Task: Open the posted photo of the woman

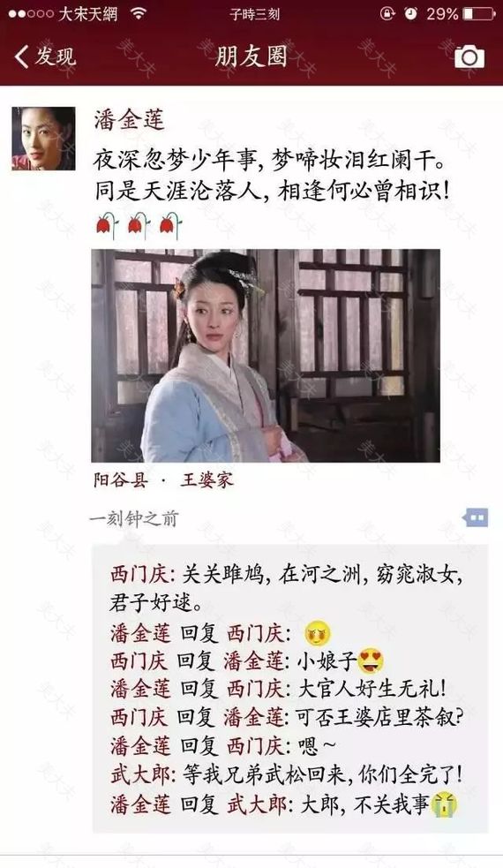Action: 266,355
